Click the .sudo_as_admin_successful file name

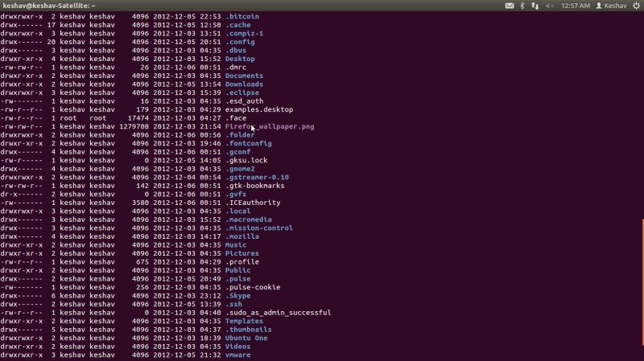point(278,313)
